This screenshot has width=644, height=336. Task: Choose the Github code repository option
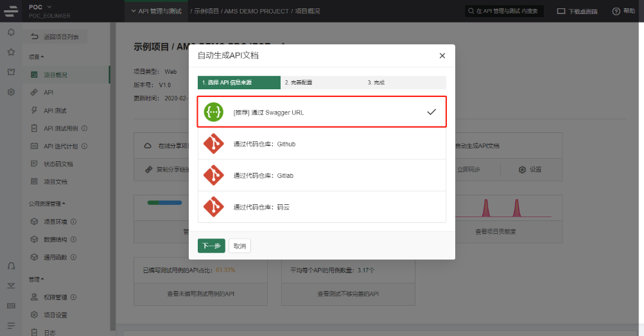(322, 144)
